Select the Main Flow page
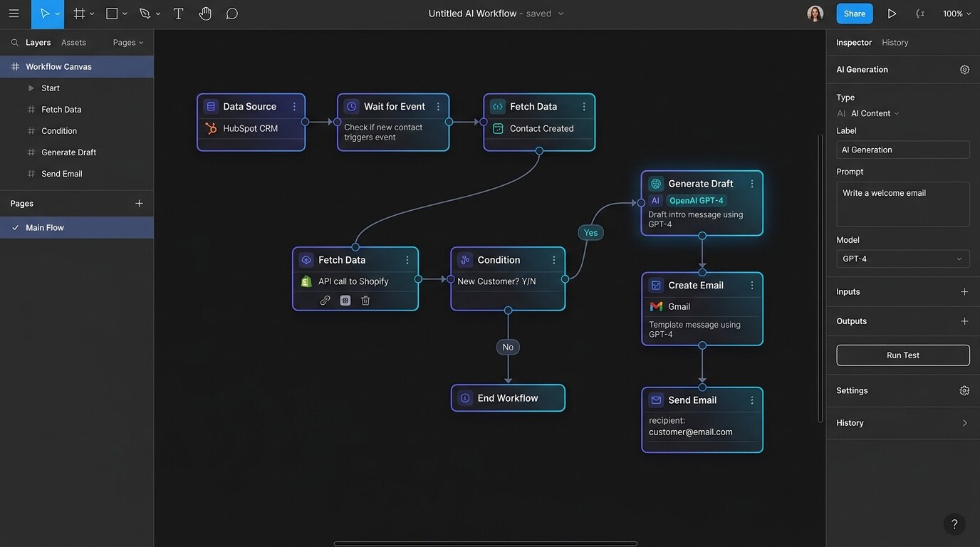 77,228
